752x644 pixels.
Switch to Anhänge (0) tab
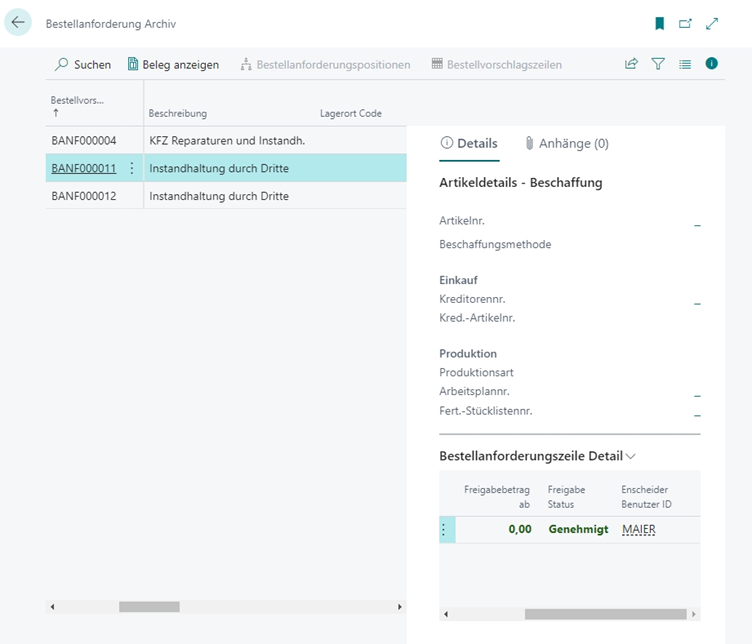[x=566, y=143]
